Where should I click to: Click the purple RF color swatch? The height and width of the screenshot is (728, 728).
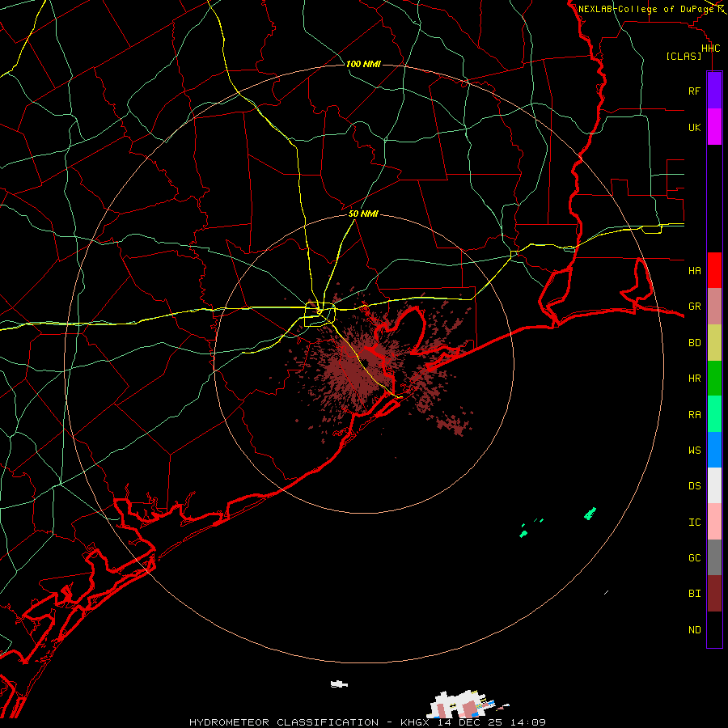[x=714, y=91]
